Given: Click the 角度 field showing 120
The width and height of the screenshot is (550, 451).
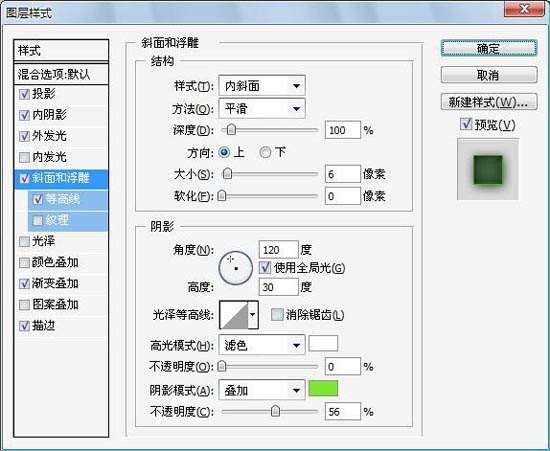Looking at the screenshot, I should (x=279, y=250).
